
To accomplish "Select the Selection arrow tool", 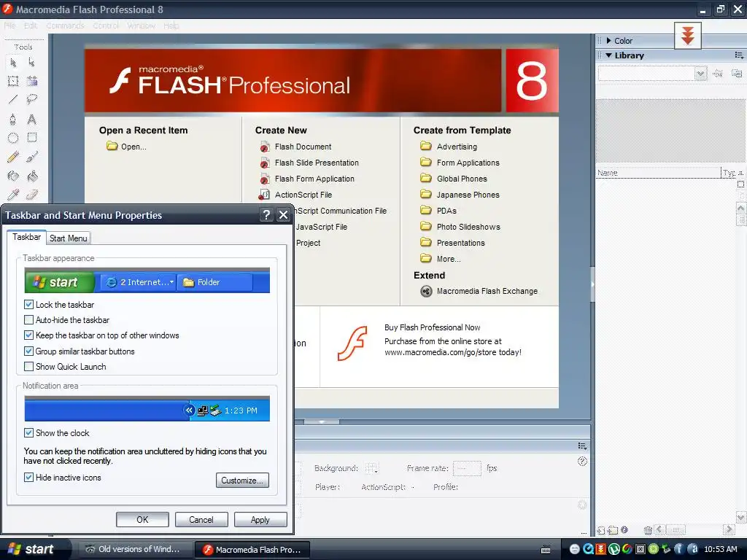I will [13, 63].
